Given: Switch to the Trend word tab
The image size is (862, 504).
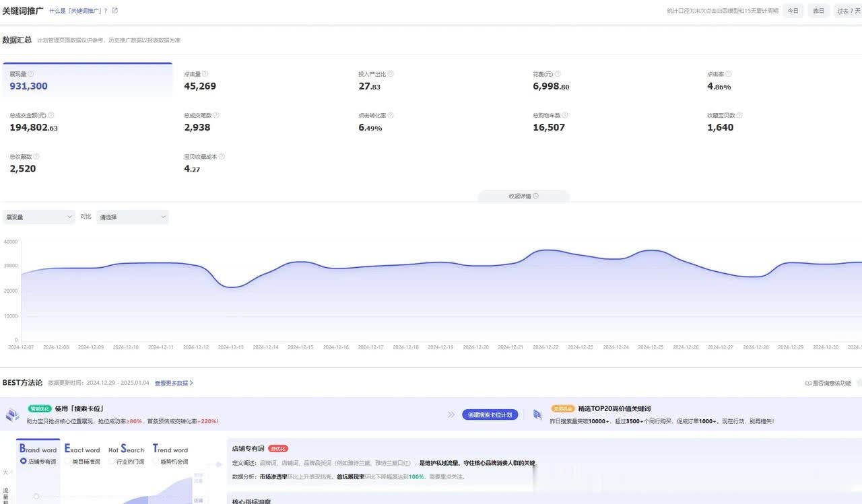Looking at the screenshot, I should pos(170,449).
